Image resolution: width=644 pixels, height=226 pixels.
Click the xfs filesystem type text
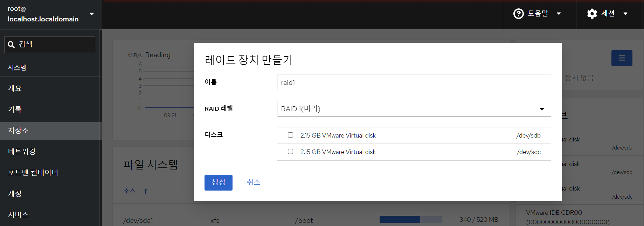(x=215, y=220)
